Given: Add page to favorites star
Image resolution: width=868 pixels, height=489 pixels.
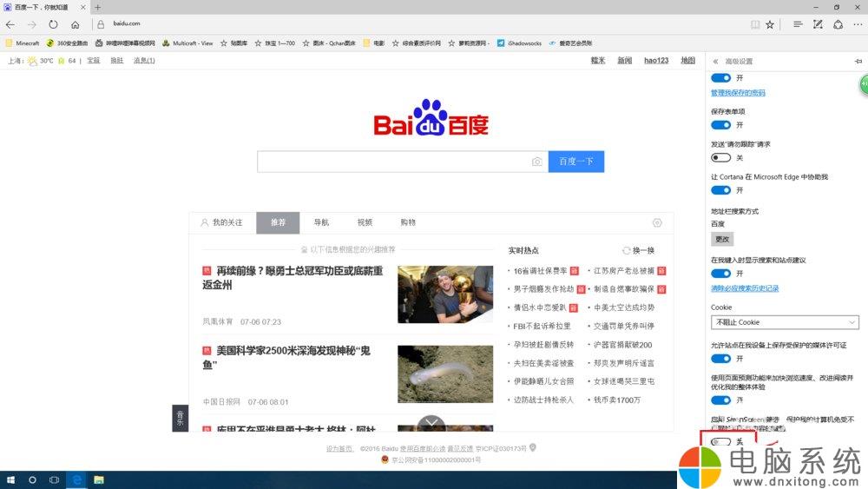Looking at the screenshot, I should [x=770, y=24].
